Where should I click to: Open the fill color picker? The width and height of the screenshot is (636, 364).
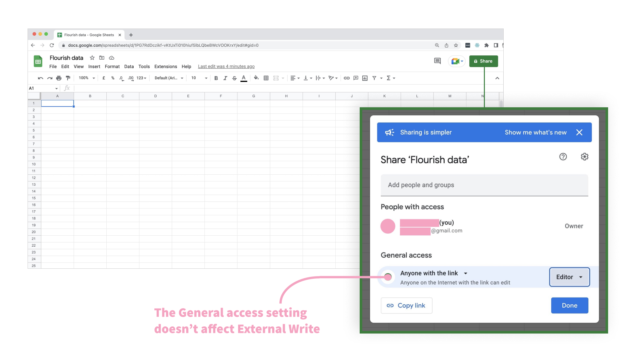coord(256,78)
